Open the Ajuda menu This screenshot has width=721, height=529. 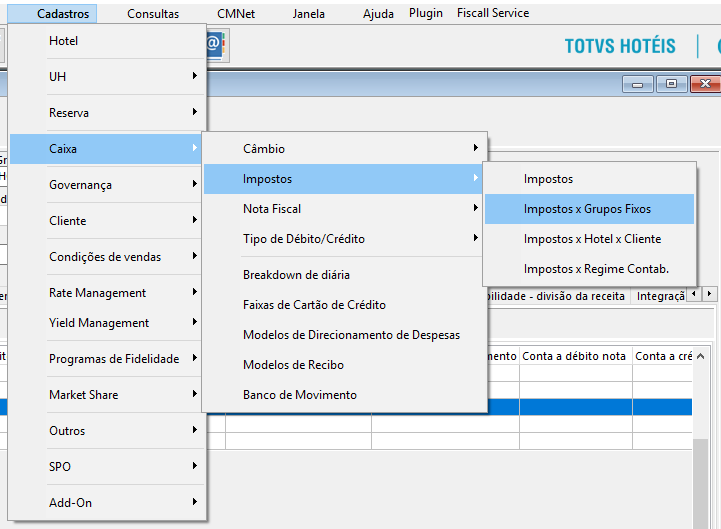[378, 14]
